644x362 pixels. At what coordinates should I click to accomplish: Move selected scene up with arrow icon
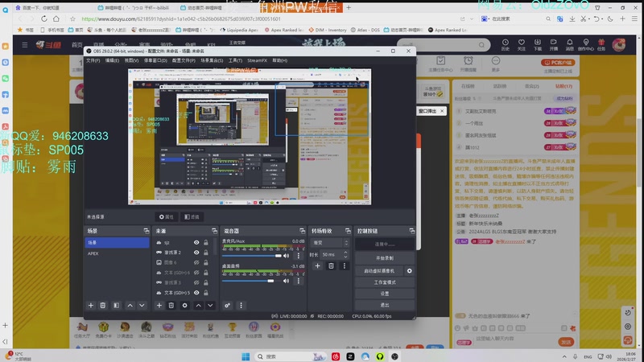(130, 306)
